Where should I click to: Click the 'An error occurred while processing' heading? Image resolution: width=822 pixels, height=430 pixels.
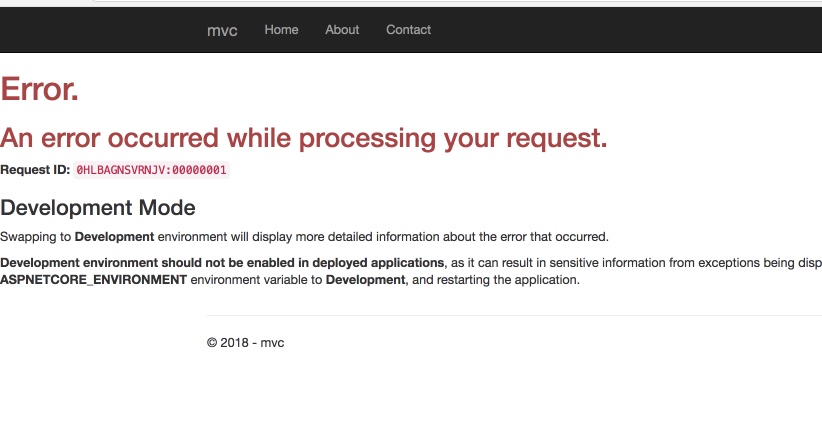[304, 138]
